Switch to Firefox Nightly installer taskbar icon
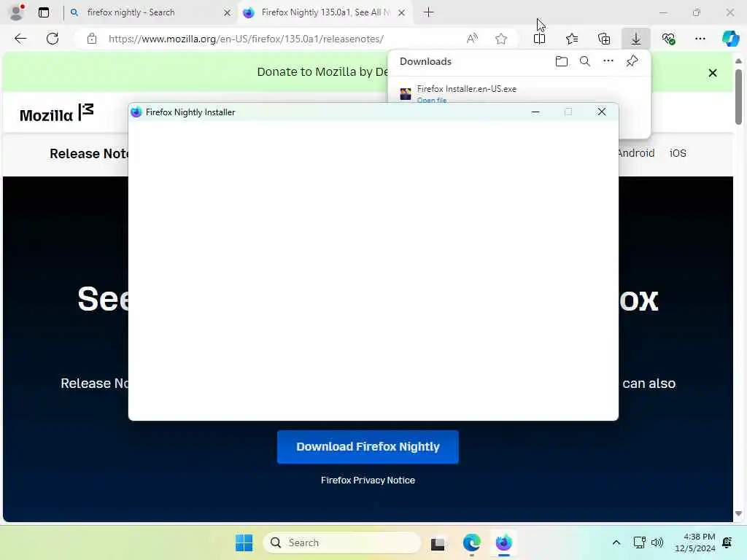The width and height of the screenshot is (747, 560). 503,542
